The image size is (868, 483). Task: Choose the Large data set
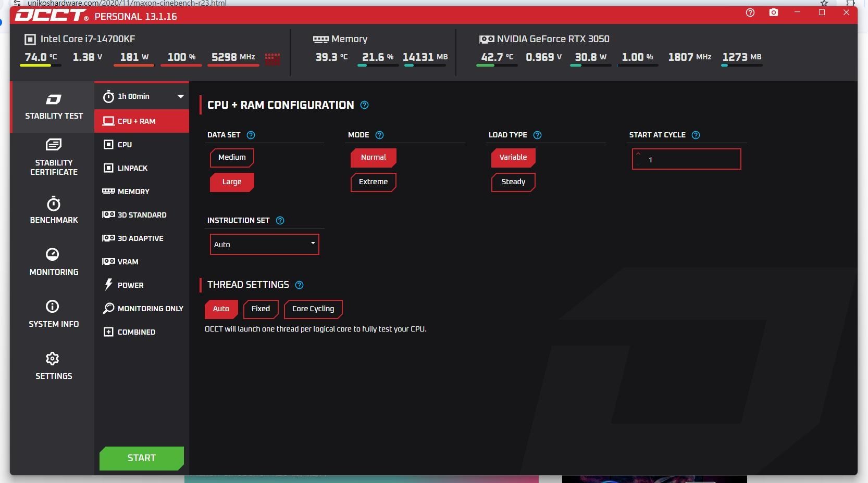pos(232,182)
